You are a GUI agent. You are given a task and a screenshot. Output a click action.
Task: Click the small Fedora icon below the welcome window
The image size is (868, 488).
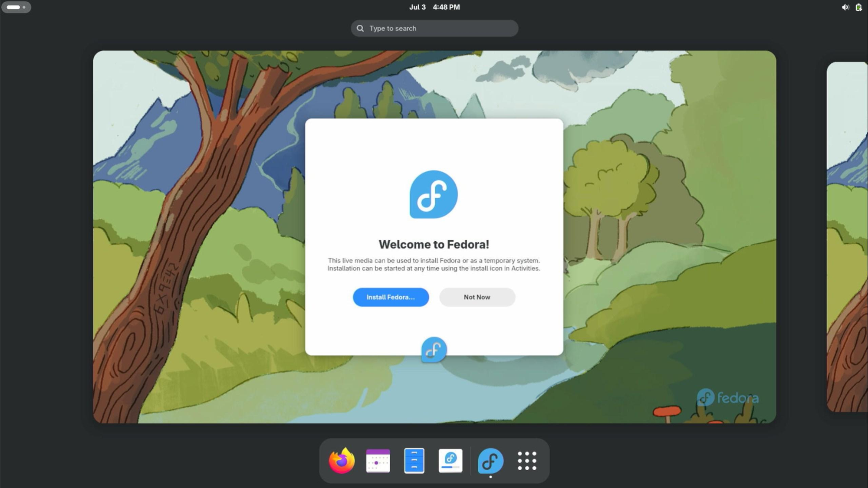click(434, 350)
